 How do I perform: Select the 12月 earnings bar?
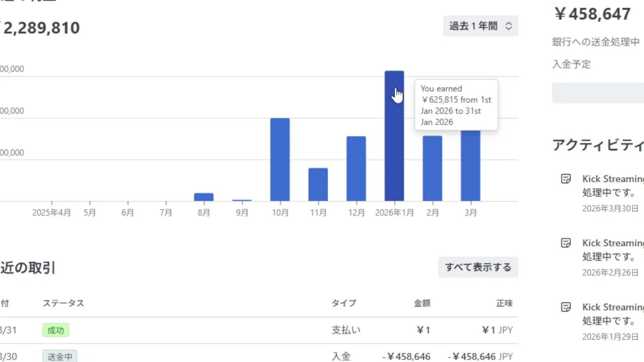click(356, 168)
